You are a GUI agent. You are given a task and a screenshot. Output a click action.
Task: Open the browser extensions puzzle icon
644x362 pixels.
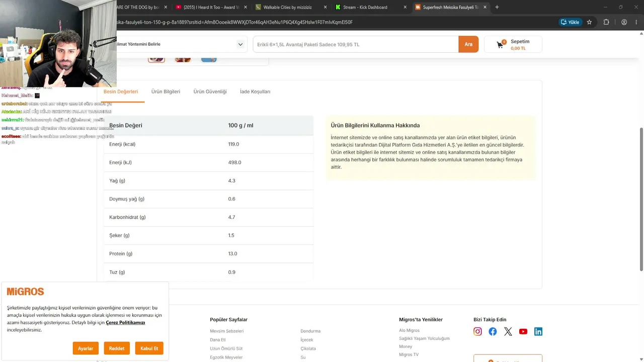606,22
